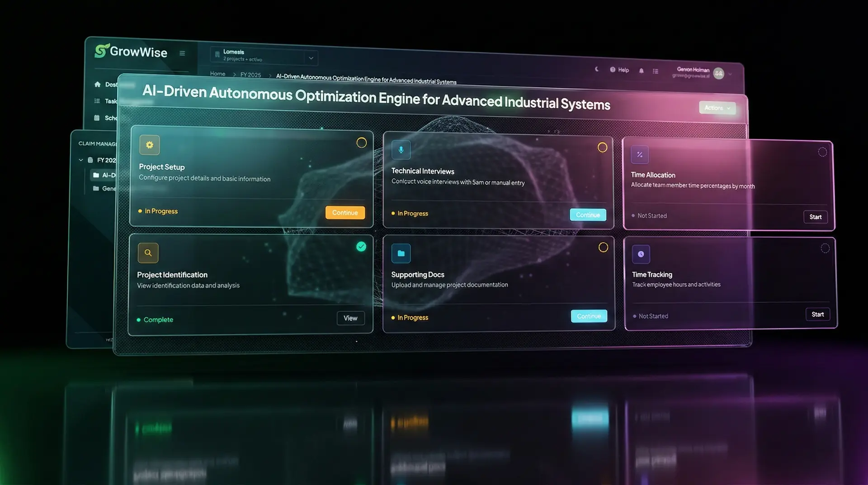
Task: Continue the Project Setup step
Action: [345, 213]
